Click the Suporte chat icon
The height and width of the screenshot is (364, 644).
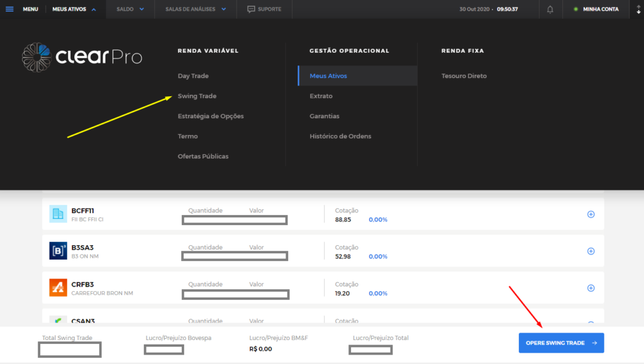tap(252, 9)
